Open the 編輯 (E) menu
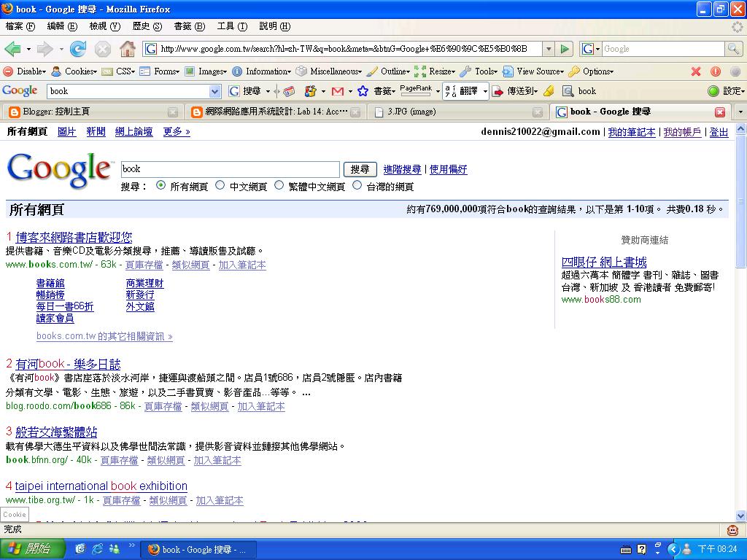Image resolution: width=747 pixels, height=560 pixels. pyautogui.click(x=62, y=26)
